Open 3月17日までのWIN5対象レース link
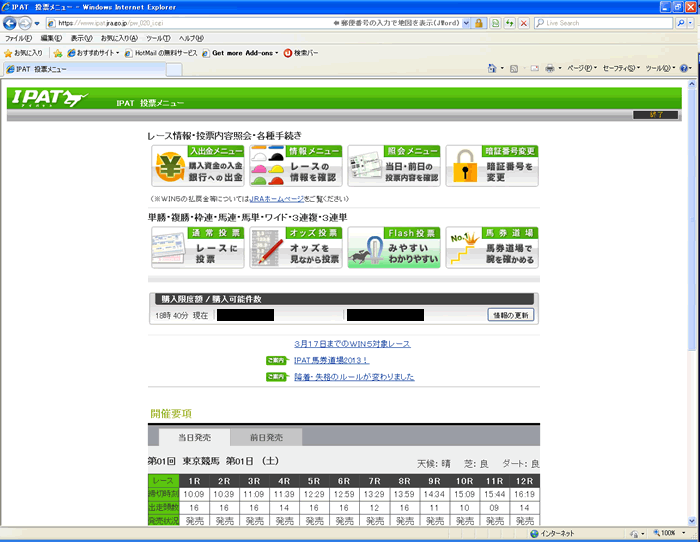700x542 pixels. tap(352, 344)
